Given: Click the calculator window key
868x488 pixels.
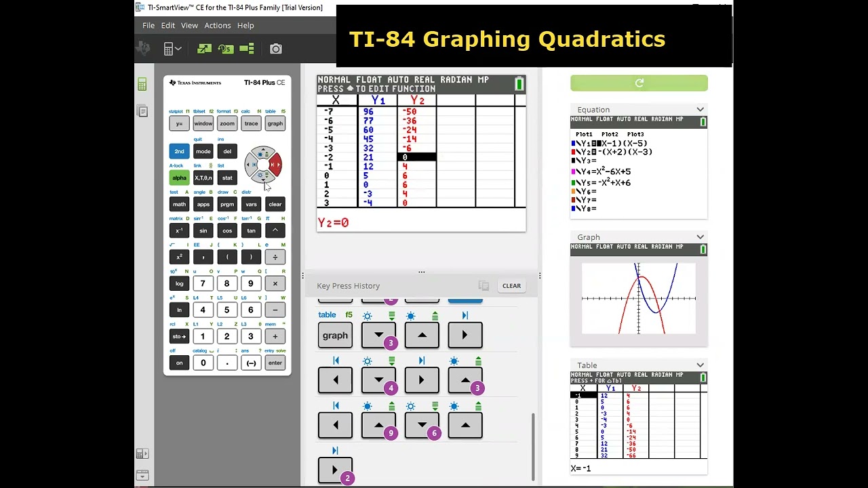Looking at the screenshot, I should [203, 123].
